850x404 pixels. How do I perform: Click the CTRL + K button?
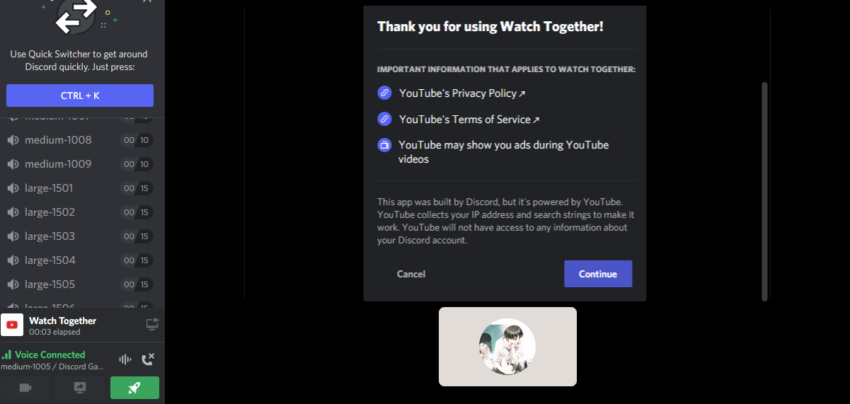pos(80,95)
